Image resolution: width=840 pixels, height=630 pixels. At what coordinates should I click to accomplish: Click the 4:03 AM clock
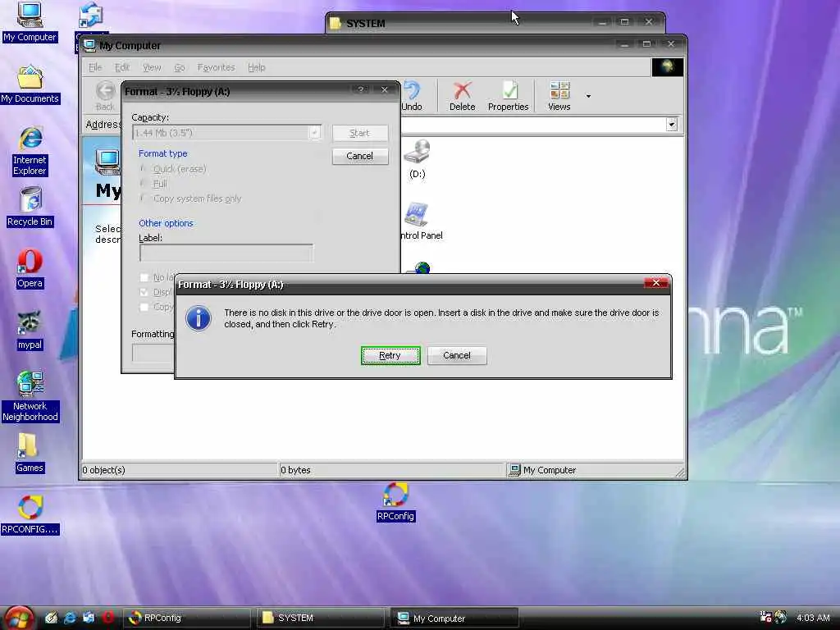click(813, 618)
